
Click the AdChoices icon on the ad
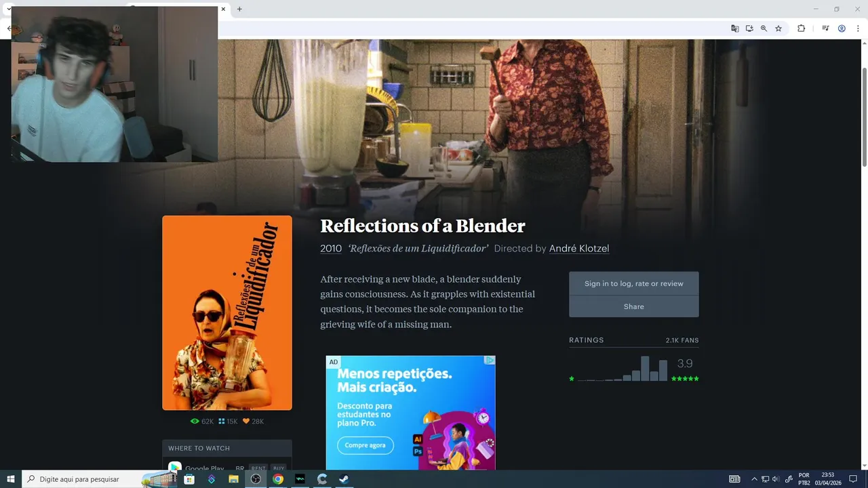[x=490, y=361]
